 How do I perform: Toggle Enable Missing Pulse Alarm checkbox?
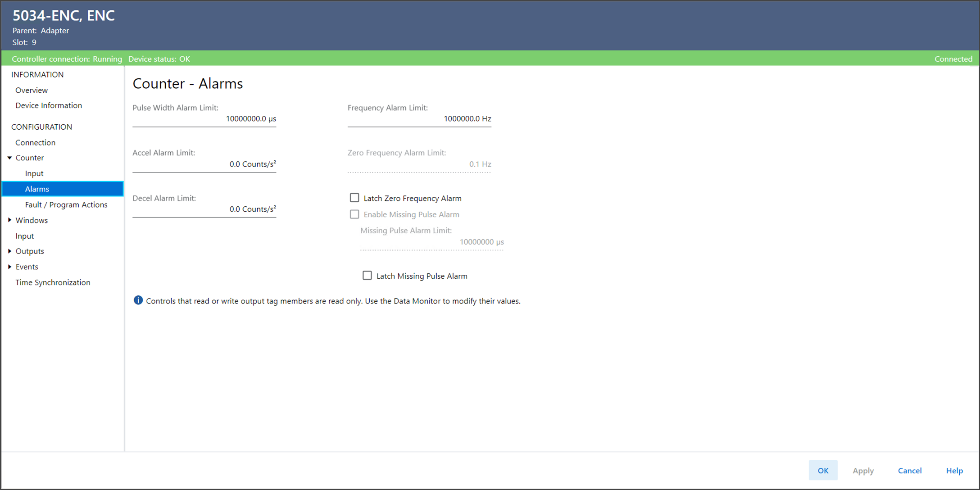coord(354,214)
